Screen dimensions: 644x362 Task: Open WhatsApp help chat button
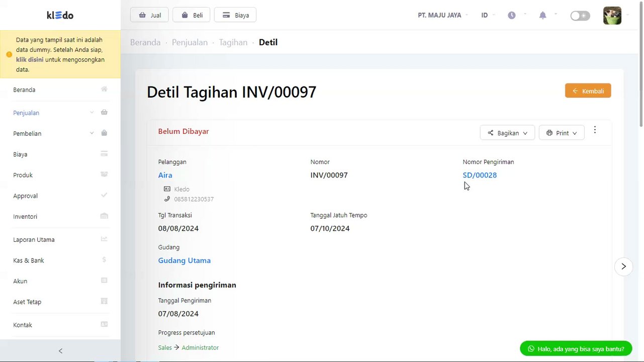[576, 348]
